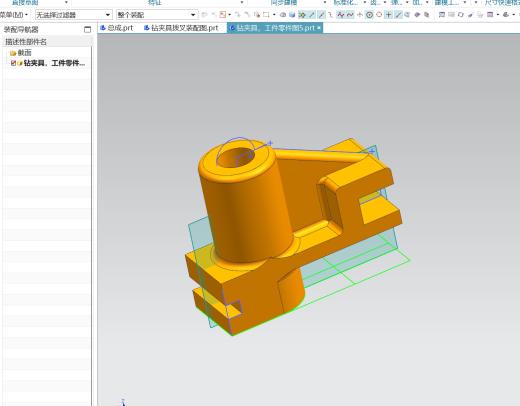The width and height of the screenshot is (520, 406).
Task: Close the 钻夹具，工件零件图5.prt tab
Action: 319,28
